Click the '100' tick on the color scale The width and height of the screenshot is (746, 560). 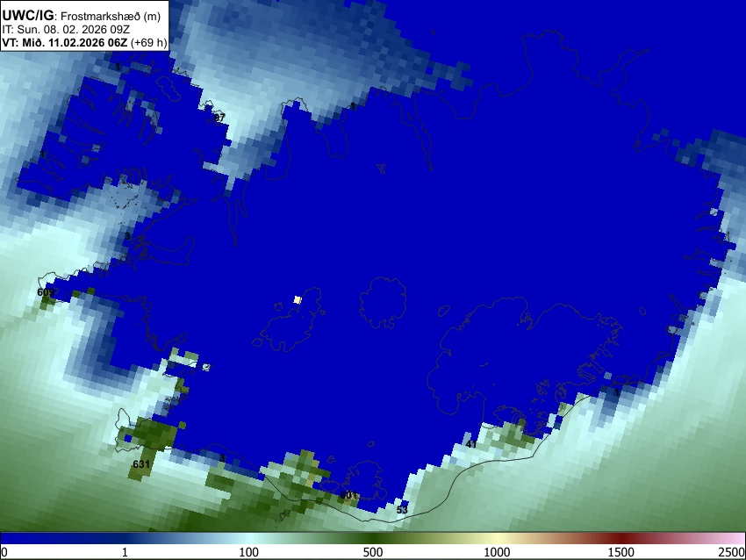click(x=249, y=552)
